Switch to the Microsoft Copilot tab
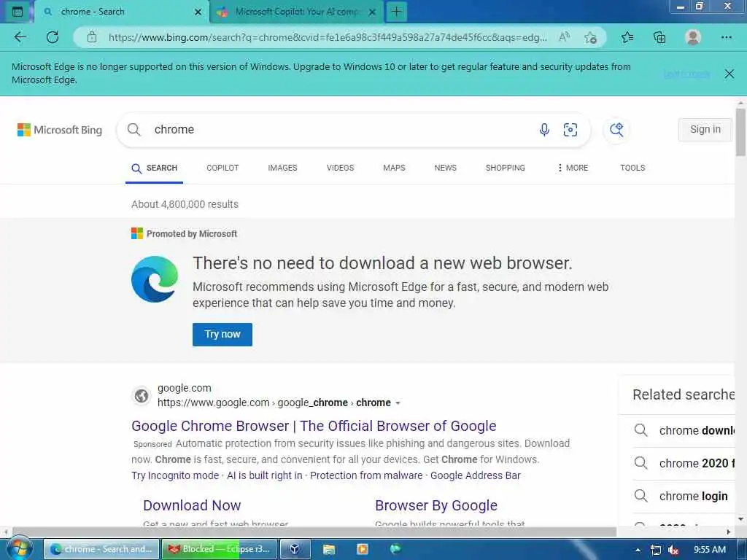 (296, 12)
